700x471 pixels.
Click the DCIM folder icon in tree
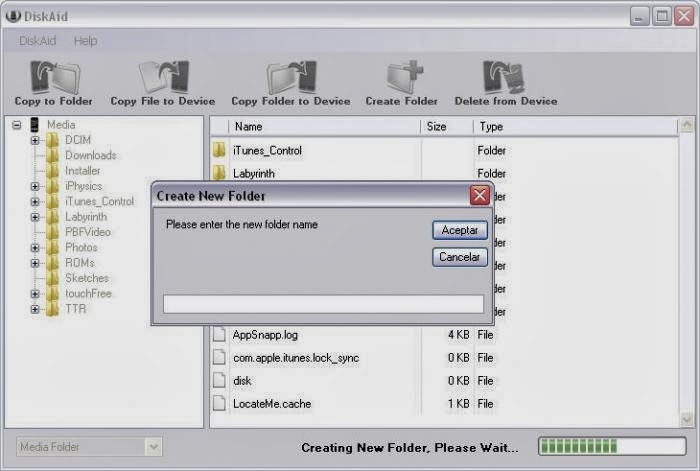pos(53,140)
